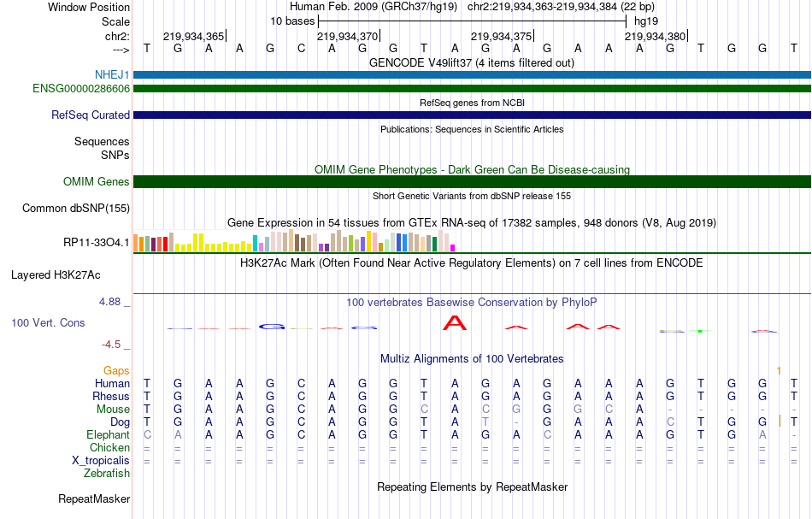This screenshot has width=812, height=519.
Task: Open the H3K27Ac Mark track title
Action: (x=472, y=263)
